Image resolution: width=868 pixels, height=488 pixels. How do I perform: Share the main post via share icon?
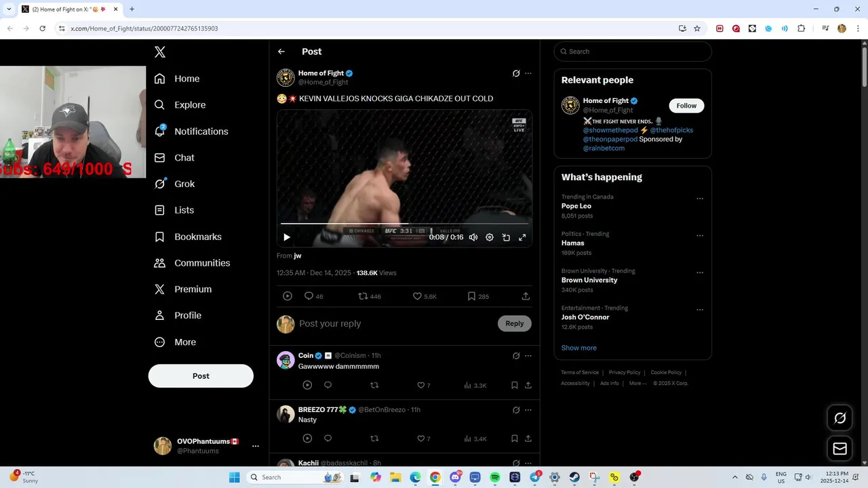click(526, 296)
